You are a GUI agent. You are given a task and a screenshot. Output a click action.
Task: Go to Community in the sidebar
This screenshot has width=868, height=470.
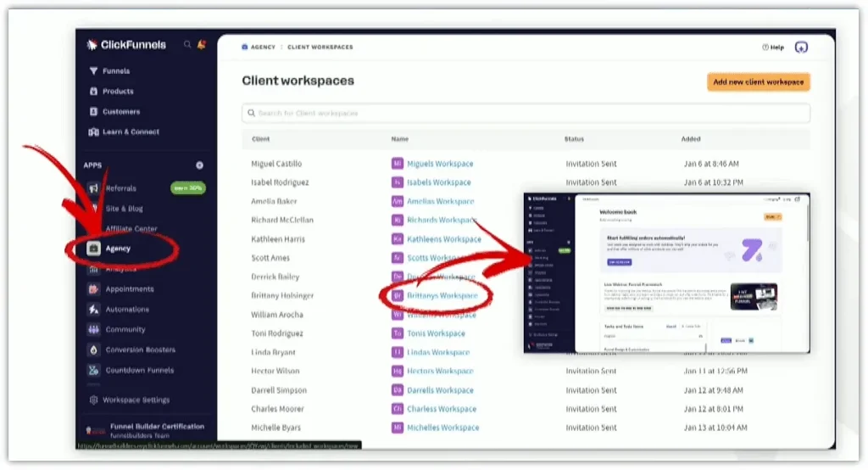click(x=125, y=330)
